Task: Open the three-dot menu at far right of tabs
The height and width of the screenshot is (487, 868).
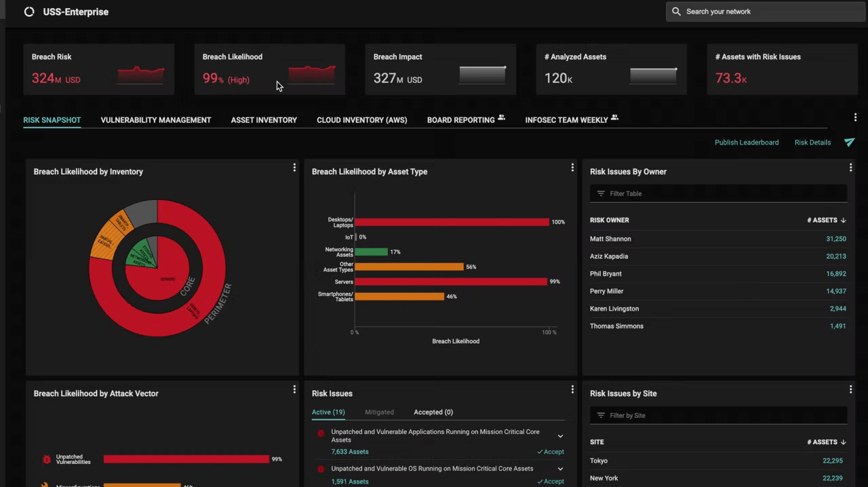Action: (x=855, y=117)
